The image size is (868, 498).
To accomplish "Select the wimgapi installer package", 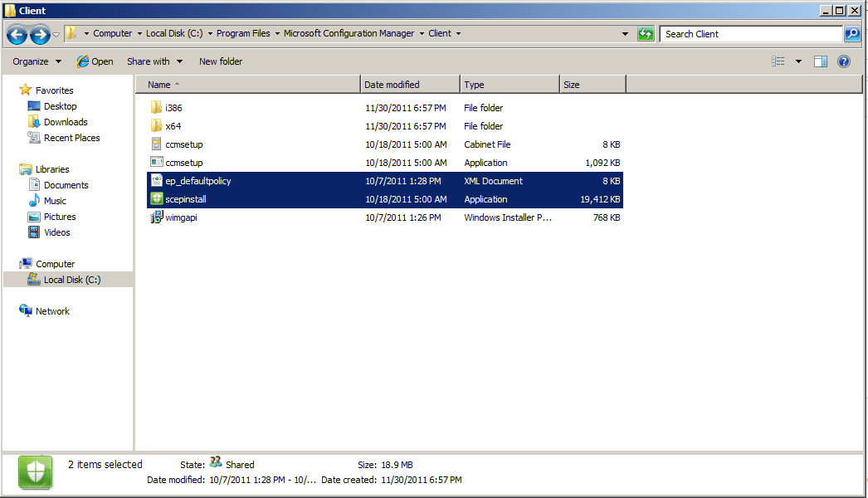I will click(x=385, y=217).
